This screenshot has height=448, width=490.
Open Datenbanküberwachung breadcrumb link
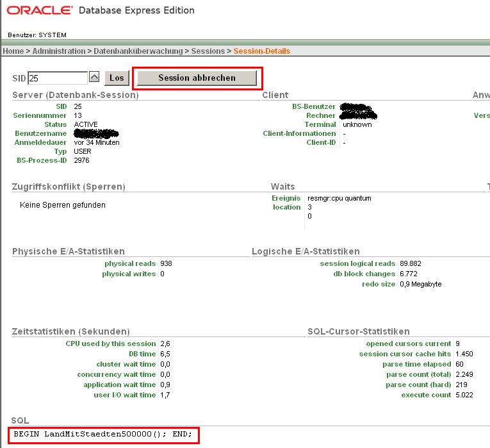click(x=138, y=51)
